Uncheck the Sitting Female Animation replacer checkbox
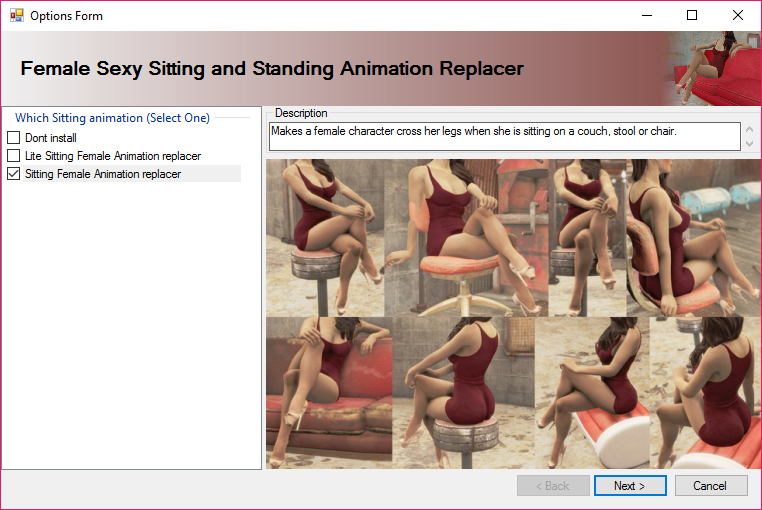762x510 pixels. click(x=14, y=174)
